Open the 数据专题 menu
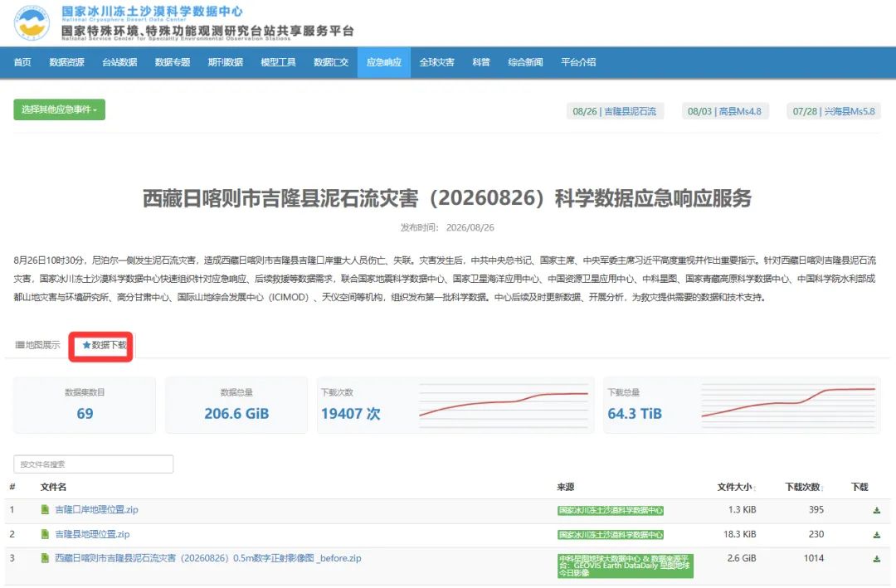This screenshot has width=896, height=588. [173, 62]
